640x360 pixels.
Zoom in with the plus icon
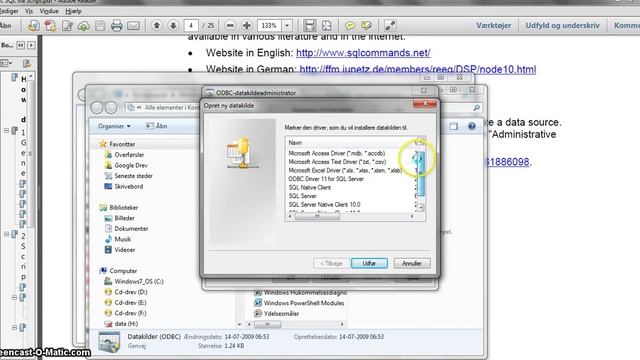[247, 25]
